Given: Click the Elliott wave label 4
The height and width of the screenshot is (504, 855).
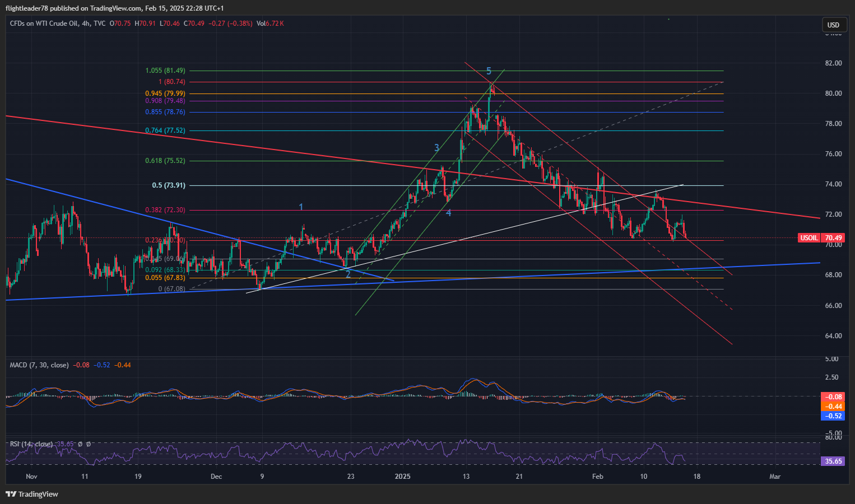Looking at the screenshot, I should click(x=449, y=213).
